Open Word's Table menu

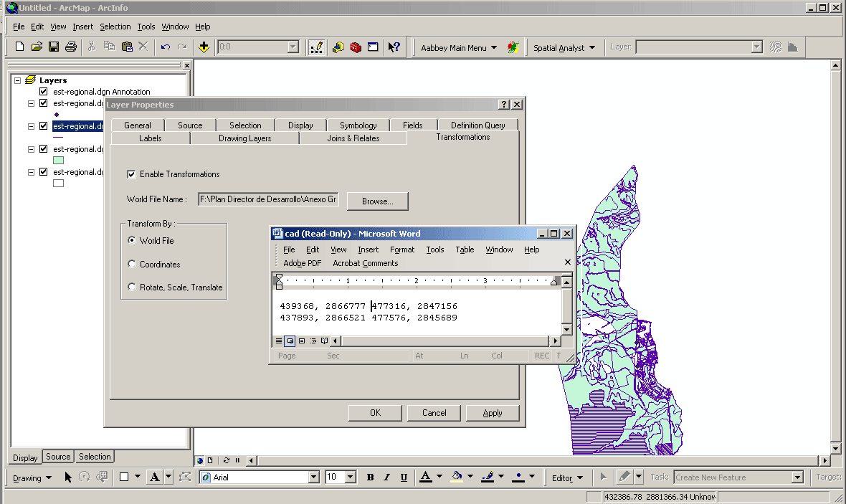pos(465,249)
